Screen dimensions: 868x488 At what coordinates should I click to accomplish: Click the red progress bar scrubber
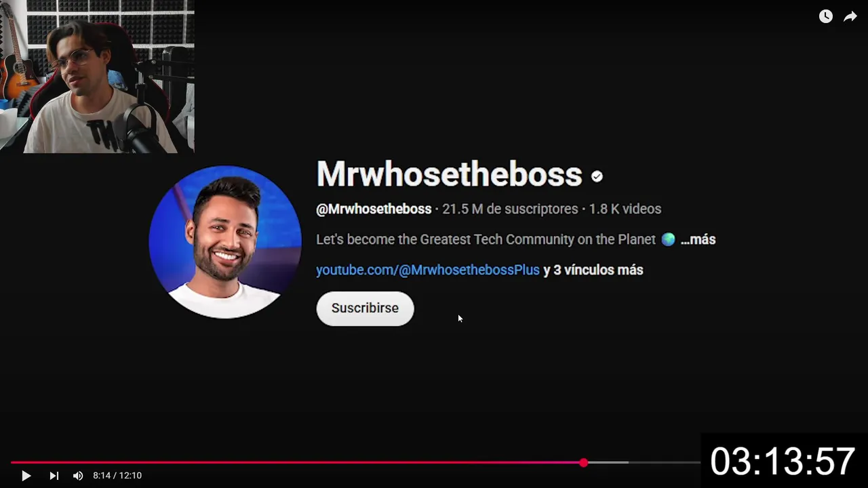pyautogui.click(x=584, y=462)
